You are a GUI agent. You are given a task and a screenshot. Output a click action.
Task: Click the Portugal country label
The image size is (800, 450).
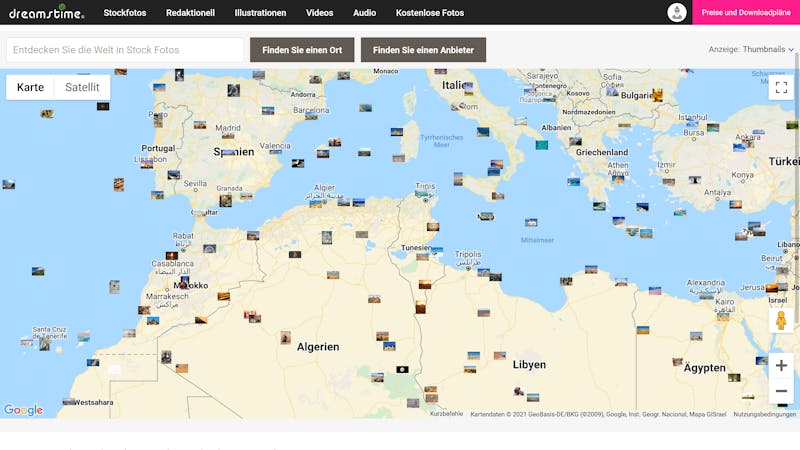158,148
